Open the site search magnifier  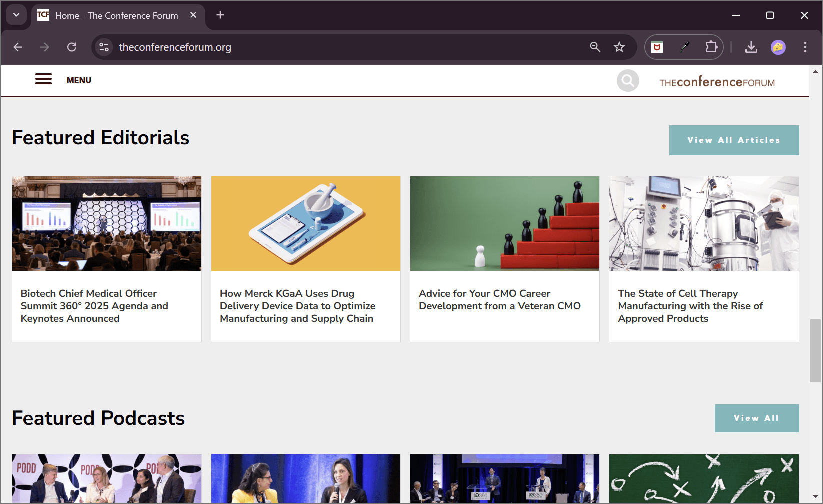628,80
